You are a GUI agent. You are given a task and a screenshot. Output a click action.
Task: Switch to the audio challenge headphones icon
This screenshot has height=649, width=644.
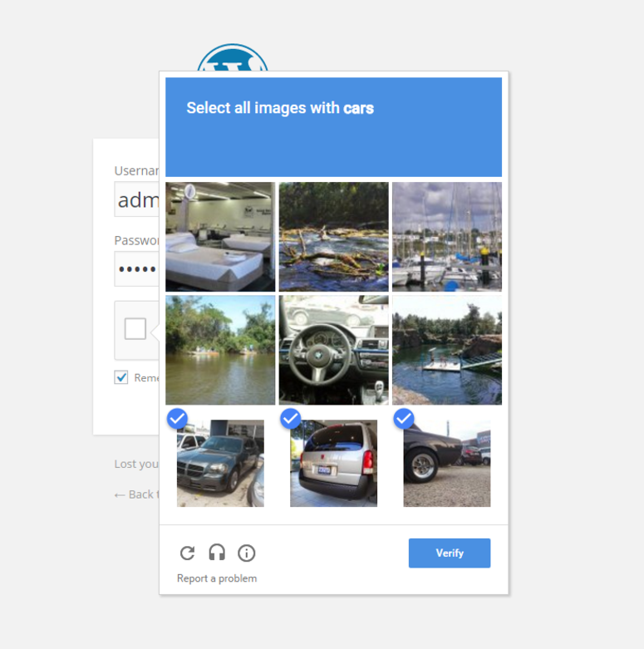pyautogui.click(x=217, y=553)
